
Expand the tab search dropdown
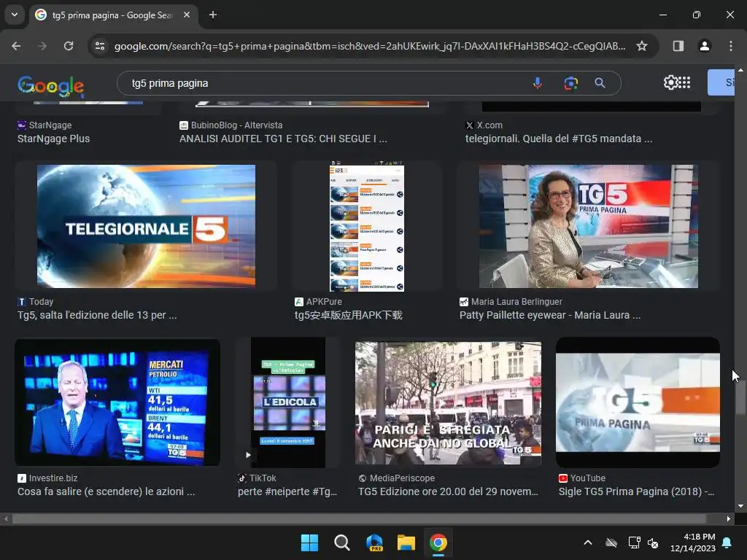(x=15, y=15)
